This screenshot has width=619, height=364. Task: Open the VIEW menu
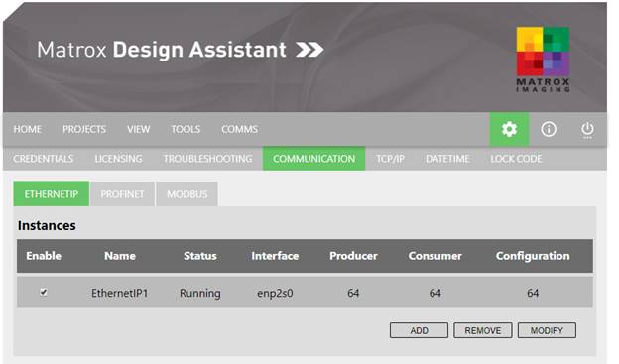138,129
